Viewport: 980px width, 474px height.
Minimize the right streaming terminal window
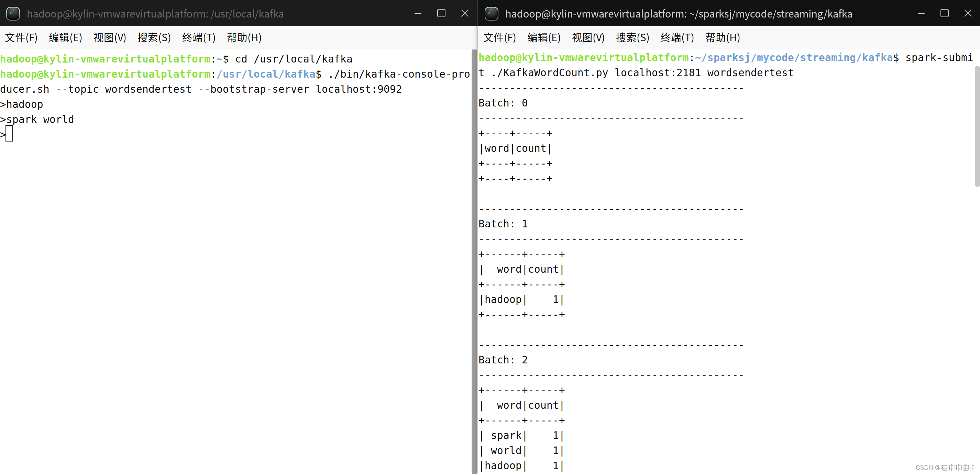click(x=921, y=13)
